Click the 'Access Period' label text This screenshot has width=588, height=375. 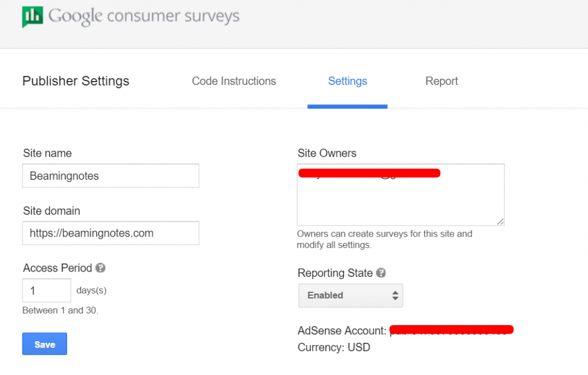click(57, 268)
